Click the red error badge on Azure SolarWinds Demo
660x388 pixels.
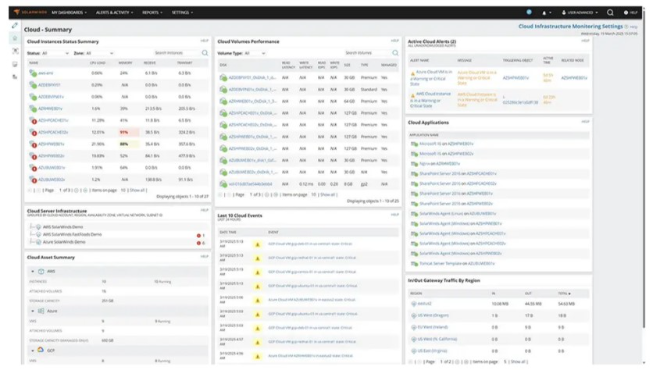coord(199,243)
